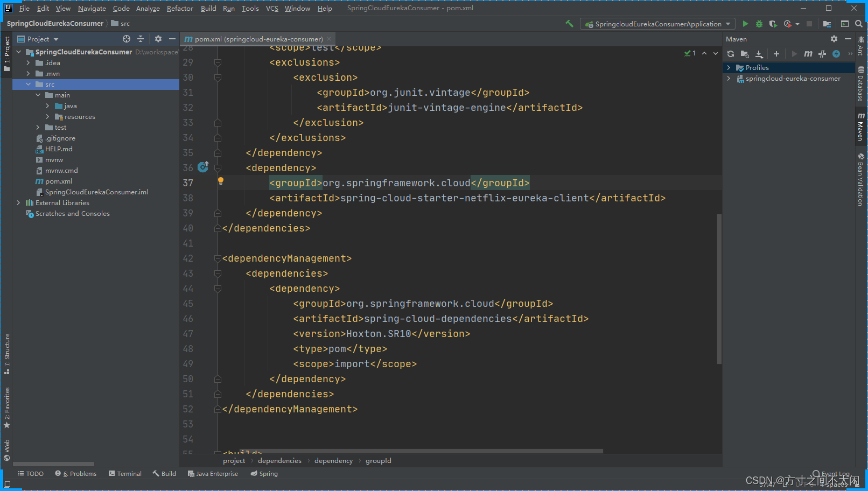Open the Problems tool window
This screenshot has width=868, height=491.
pyautogui.click(x=76, y=474)
